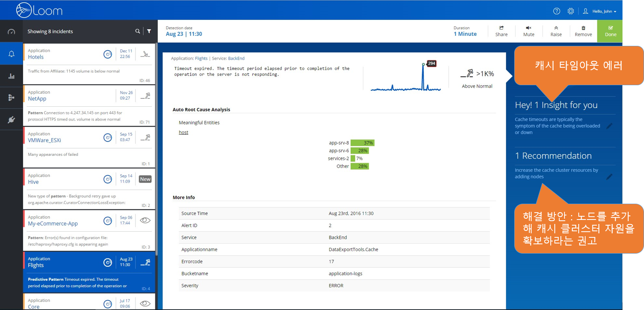Open the dashboard gauge sidebar icon
The height and width of the screenshot is (310, 644).
pyautogui.click(x=11, y=32)
